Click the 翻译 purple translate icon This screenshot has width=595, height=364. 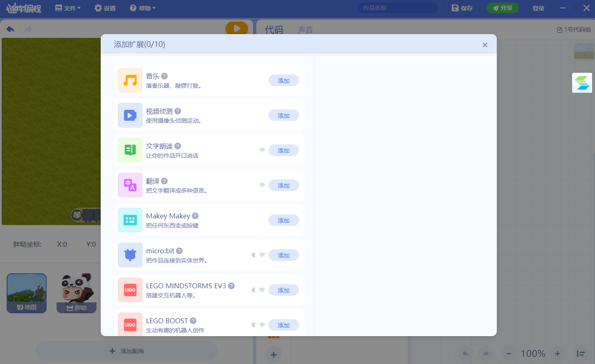point(130,185)
